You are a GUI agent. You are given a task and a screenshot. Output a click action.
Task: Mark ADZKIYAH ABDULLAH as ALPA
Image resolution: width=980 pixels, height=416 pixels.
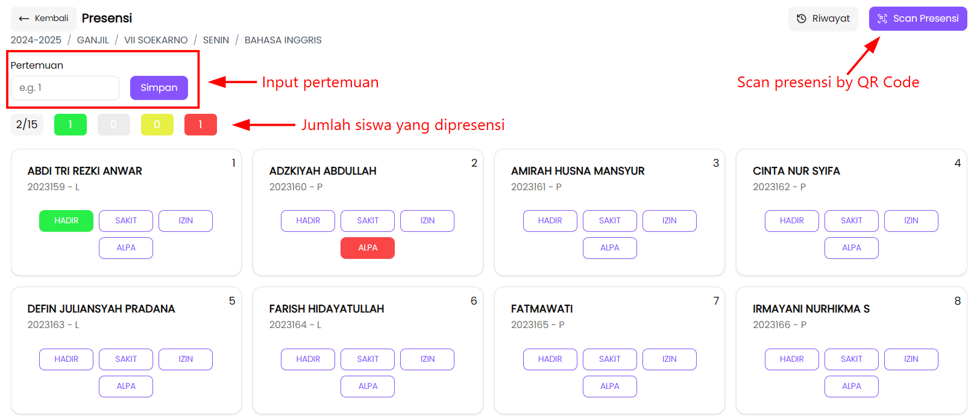pos(368,247)
